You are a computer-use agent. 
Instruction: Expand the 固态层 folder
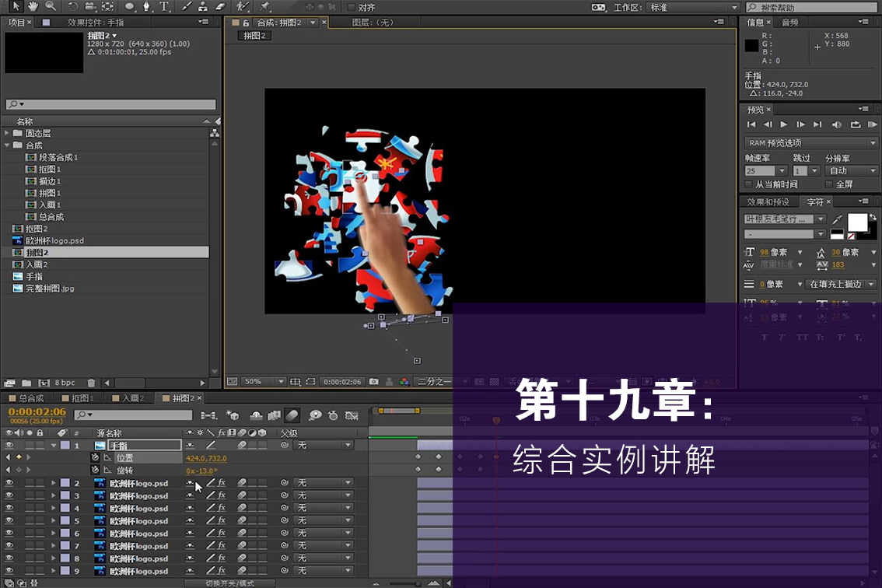coord(7,133)
